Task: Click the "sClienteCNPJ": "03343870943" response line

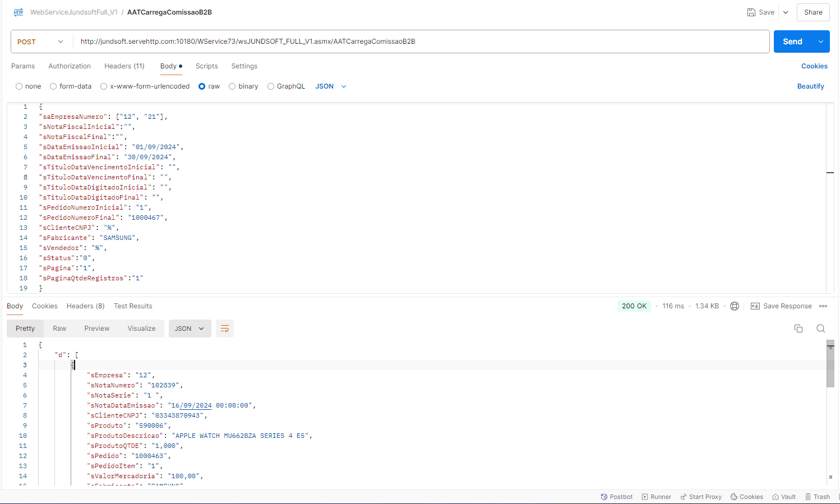Action: pyautogui.click(x=147, y=415)
